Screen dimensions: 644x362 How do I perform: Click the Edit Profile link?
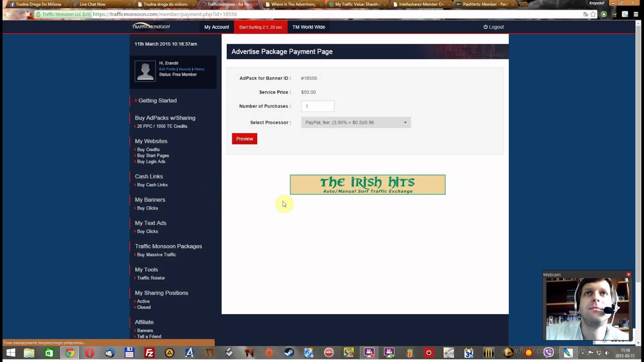point(167,69)
